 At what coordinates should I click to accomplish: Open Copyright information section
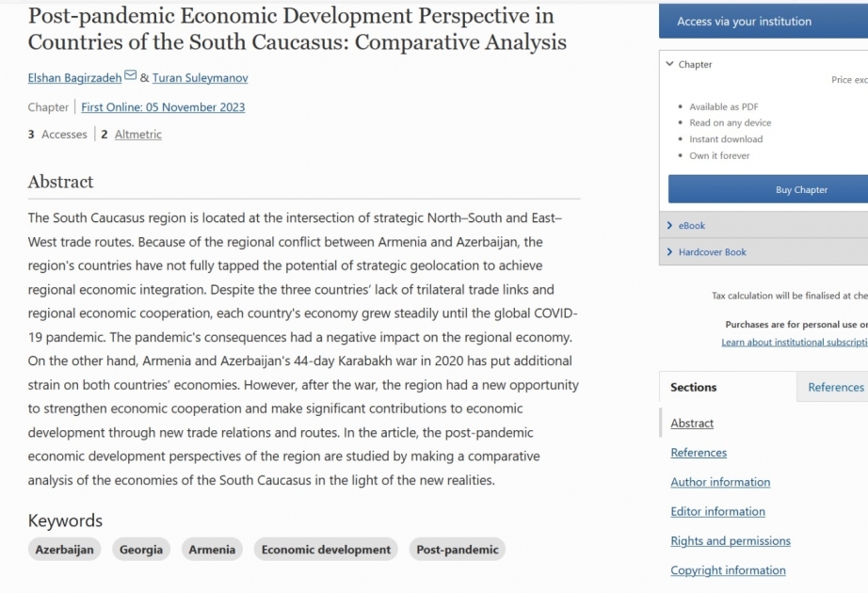pyautogui.click(x=728, y=569)
